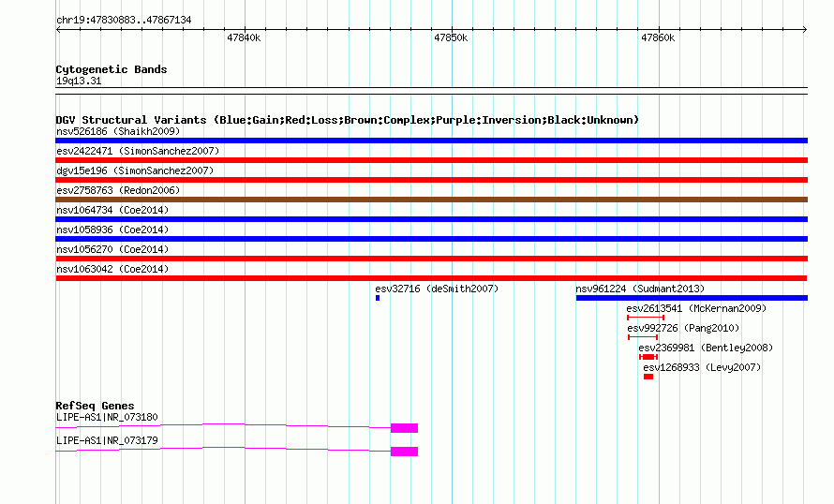Open the esv992726 (Pang2010) label
The width and height of the screenshot is (834, 504).
coord(683,328)
